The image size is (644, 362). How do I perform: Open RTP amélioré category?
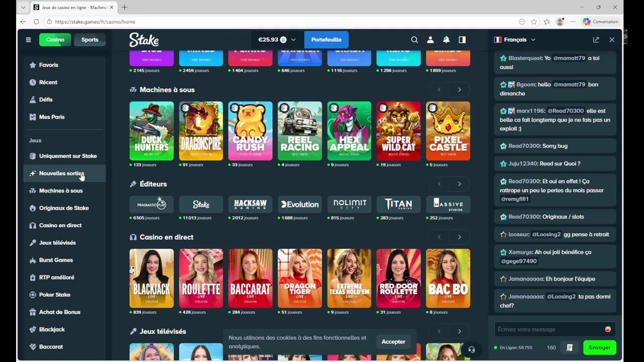tap(64, 278)
